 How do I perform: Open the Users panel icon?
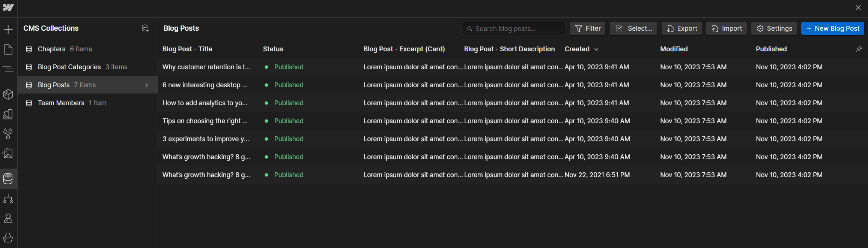pos(8,218)
